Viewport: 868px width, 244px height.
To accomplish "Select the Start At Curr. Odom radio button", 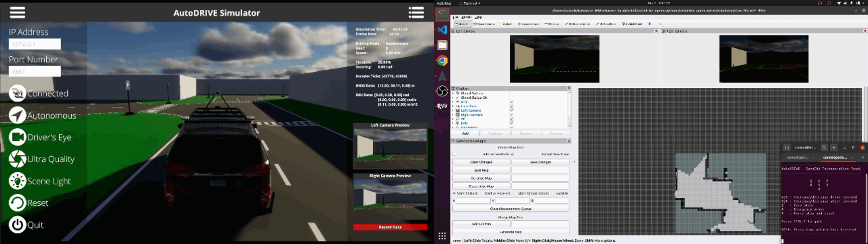I will (516, 193).
